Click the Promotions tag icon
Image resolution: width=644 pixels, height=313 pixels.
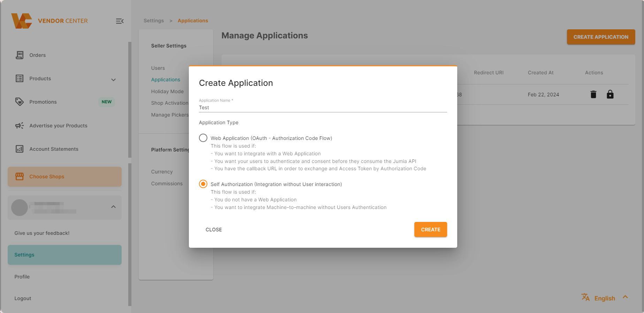pos(20,102)
